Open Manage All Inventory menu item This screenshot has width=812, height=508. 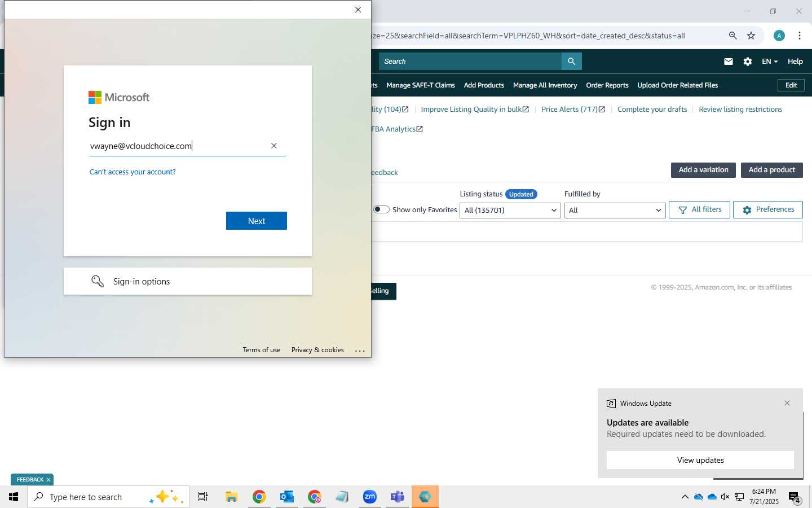pyautogui.click(x=545, y=85)
